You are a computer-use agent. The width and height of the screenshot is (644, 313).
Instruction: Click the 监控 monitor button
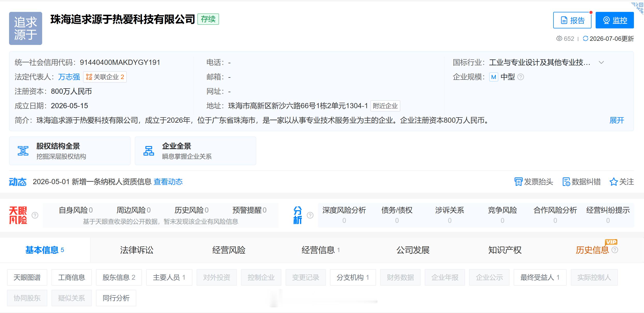[615, 20]
